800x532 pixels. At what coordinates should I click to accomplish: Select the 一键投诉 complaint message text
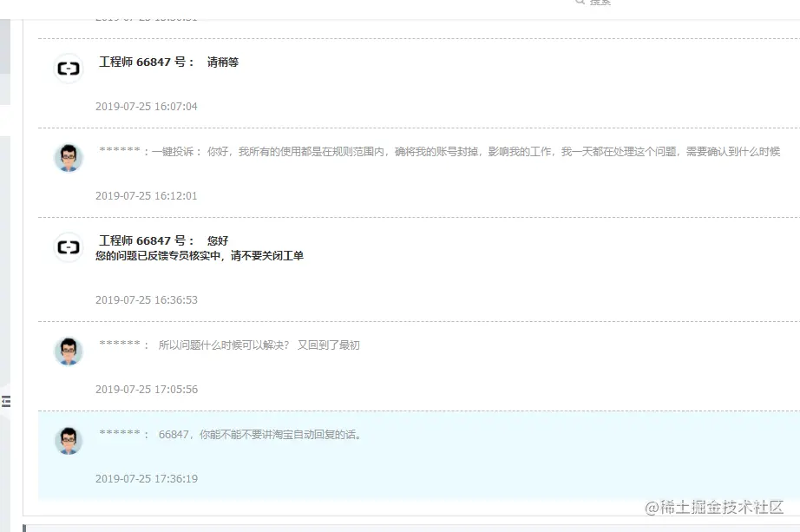point(466,152)
